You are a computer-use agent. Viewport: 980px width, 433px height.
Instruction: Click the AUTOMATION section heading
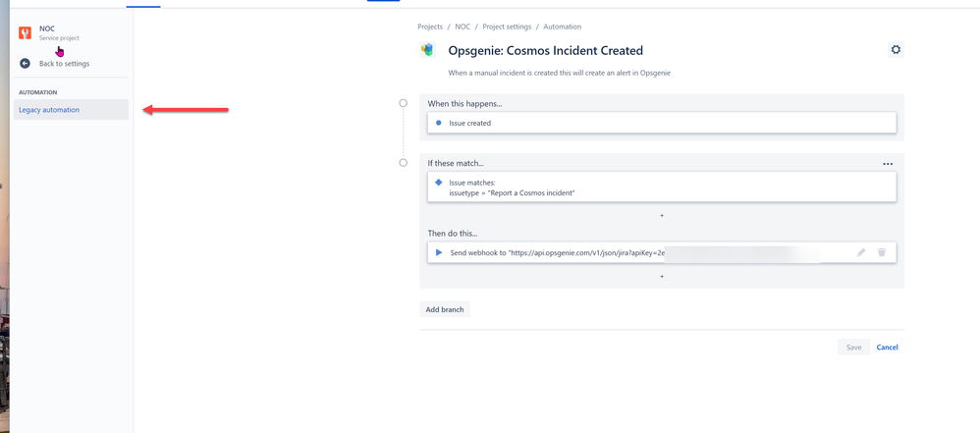click(x=38, y=92)
